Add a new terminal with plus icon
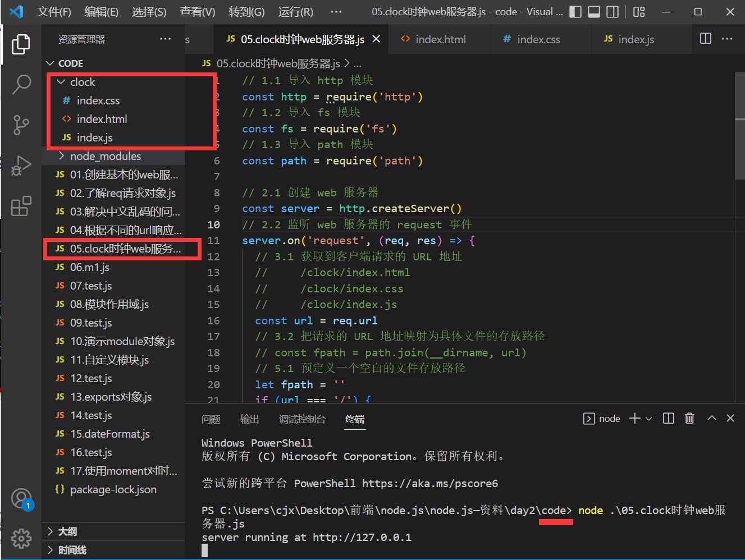The image size is (745, 560). click(635, 418)
